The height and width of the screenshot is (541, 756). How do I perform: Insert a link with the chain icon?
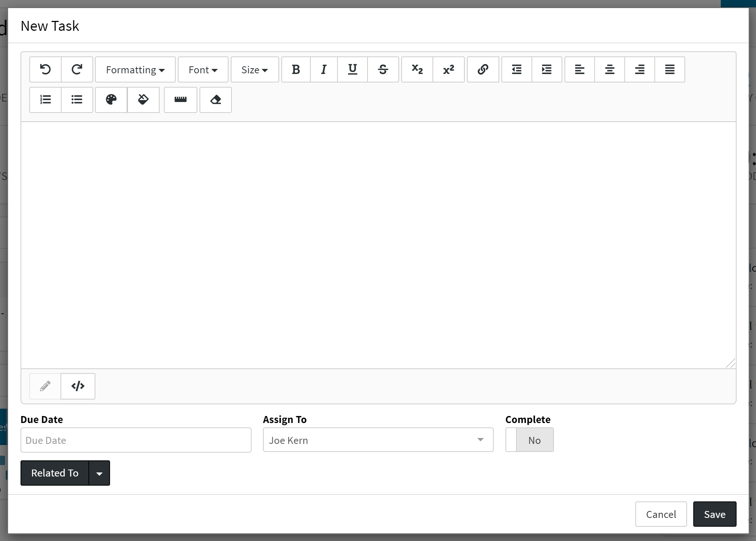[483, 70]
